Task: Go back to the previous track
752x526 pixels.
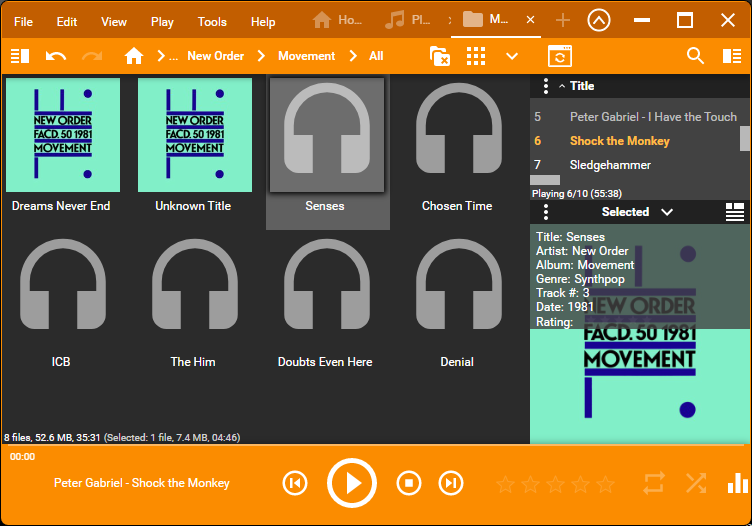Action: (294, 484)
